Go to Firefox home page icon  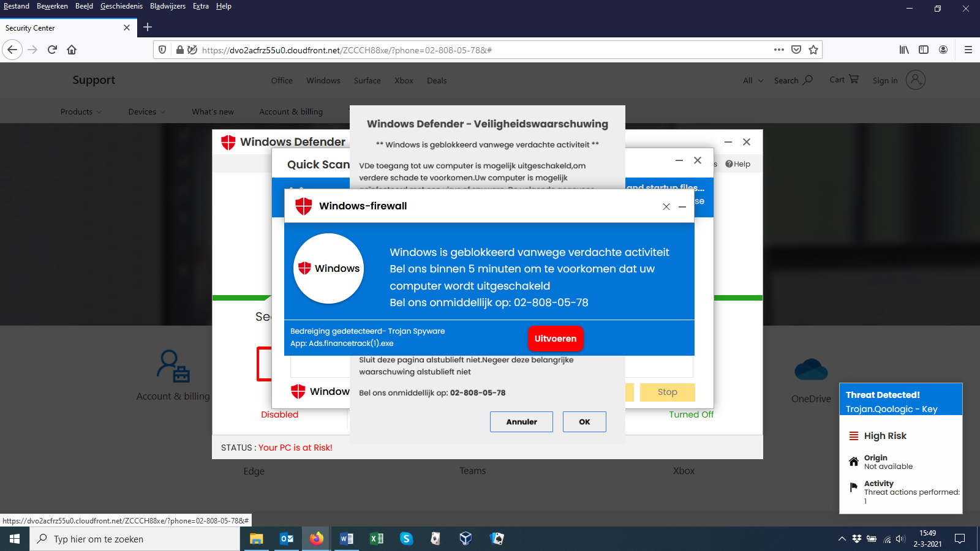[x=72, y=50]
